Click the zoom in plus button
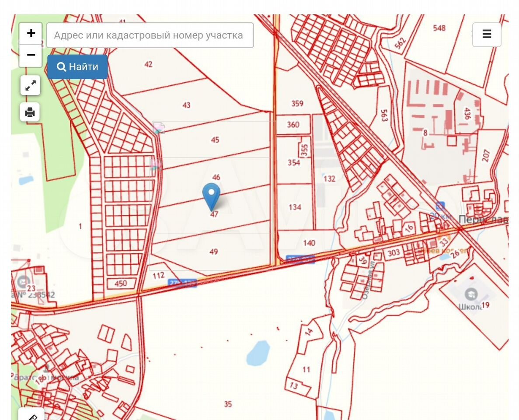 31,34
